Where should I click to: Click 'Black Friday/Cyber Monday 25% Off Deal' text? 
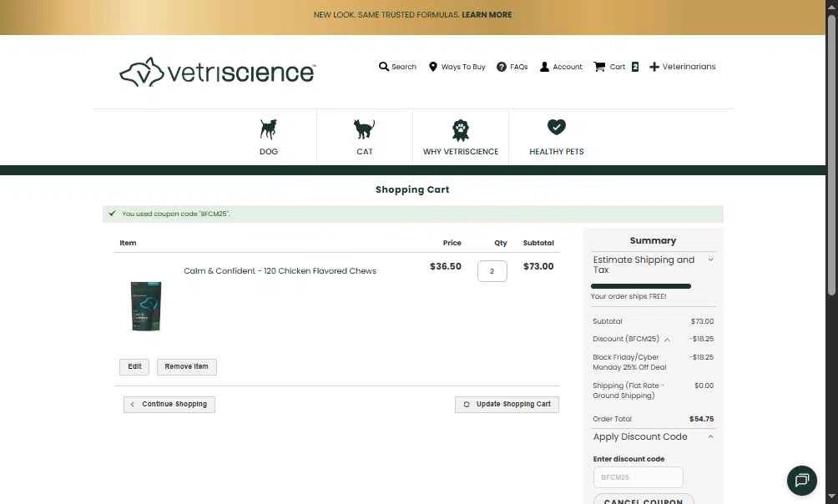click(x=629, y=362)
